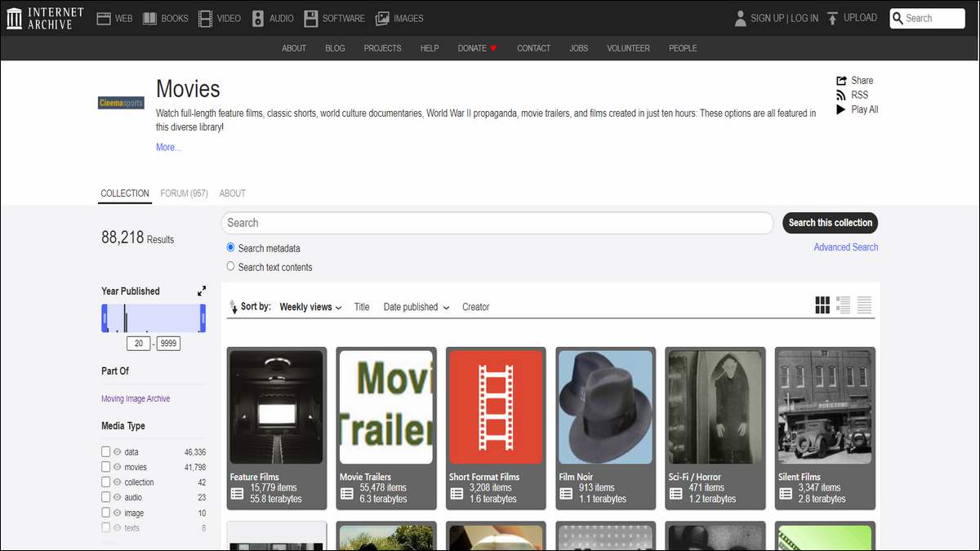Screen dimensions: 980x551
Task: Open the FORUM (957) tab
Action: tap(184, 193)
